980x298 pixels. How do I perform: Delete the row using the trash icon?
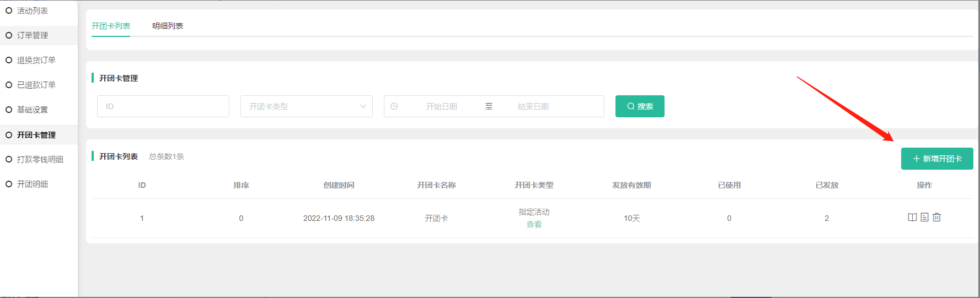(936, 218)
